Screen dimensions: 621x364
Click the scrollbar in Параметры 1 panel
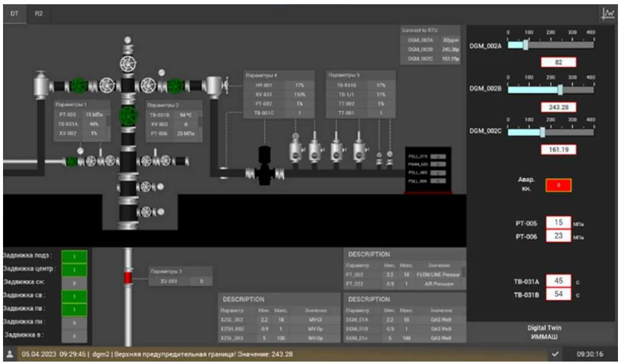(x=109, y=124)
